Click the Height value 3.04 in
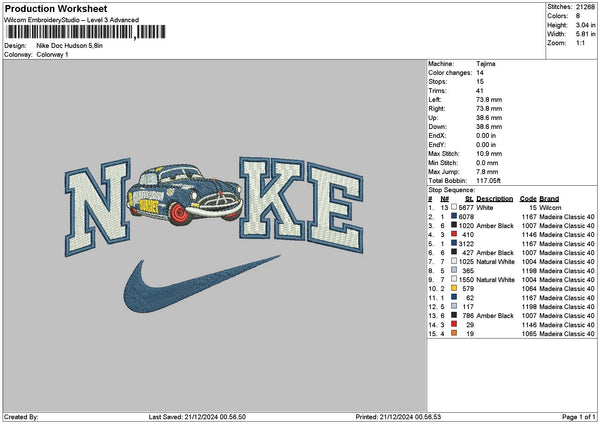The width and height of the screenshot is (600, 424). [x=585, y=25]
